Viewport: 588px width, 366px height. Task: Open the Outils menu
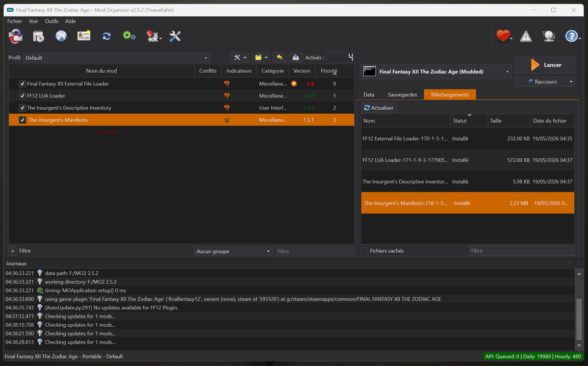(x=52, y=21)
